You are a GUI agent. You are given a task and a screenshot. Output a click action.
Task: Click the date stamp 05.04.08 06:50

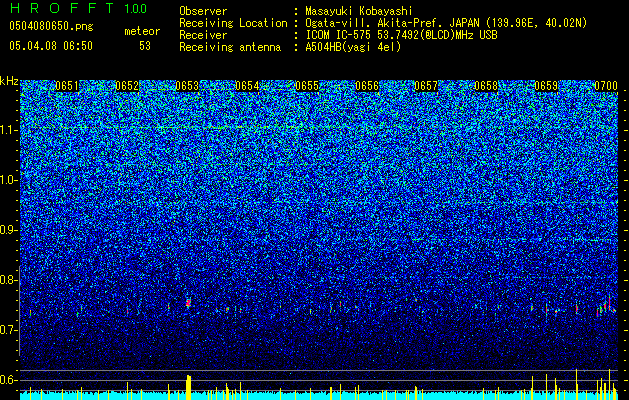pyautogui.click(x=51, y=46)
